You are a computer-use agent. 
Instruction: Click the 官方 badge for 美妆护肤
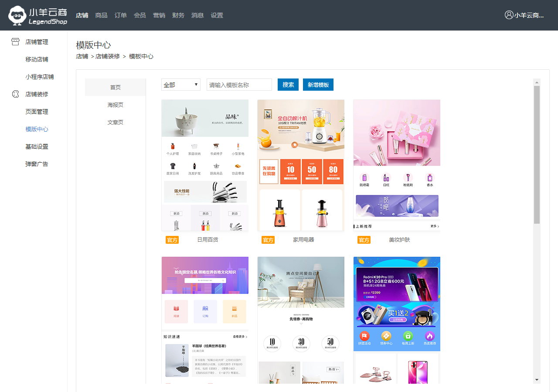(364, 240)
